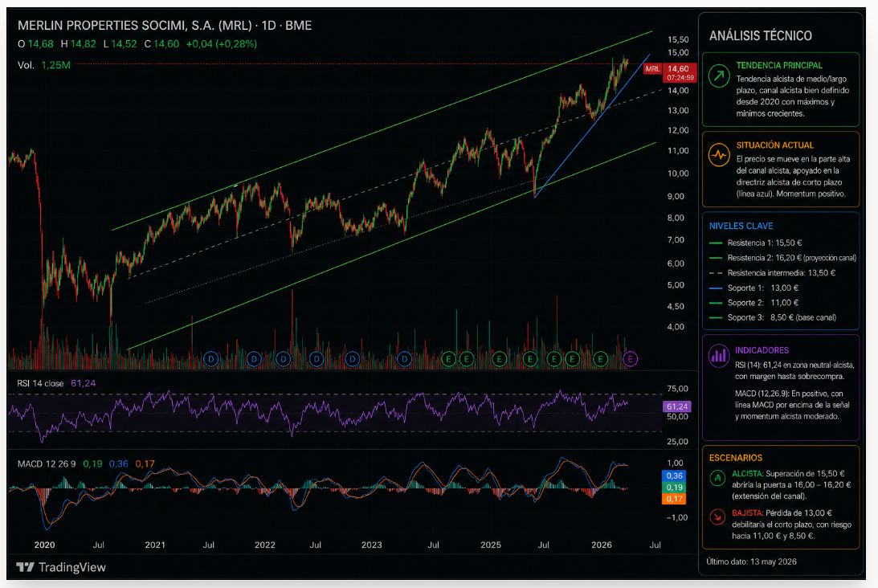The image size is (878, 588).
Task: Click the MACD 12 26 9 indicator label
Action: (x=47, y=463)
